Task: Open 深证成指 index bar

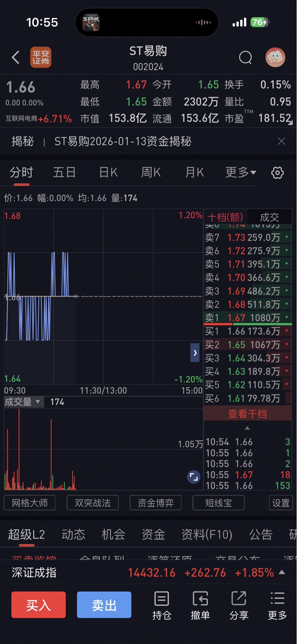Action: [x=148, y=572]
